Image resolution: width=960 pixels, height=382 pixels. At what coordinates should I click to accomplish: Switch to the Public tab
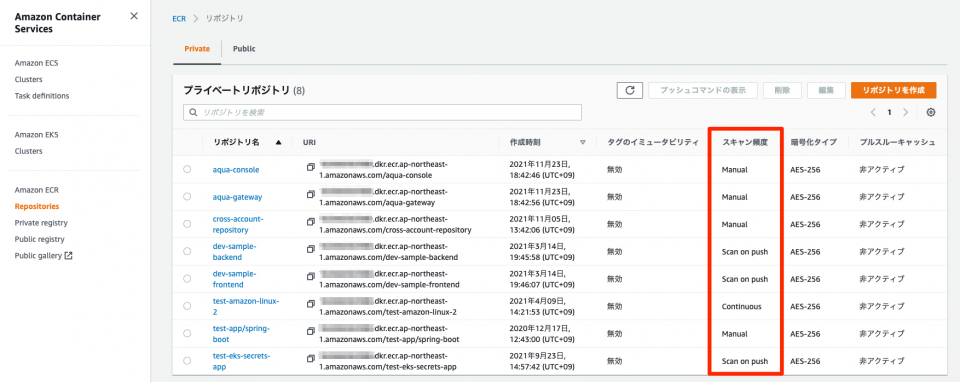point(244,49)
